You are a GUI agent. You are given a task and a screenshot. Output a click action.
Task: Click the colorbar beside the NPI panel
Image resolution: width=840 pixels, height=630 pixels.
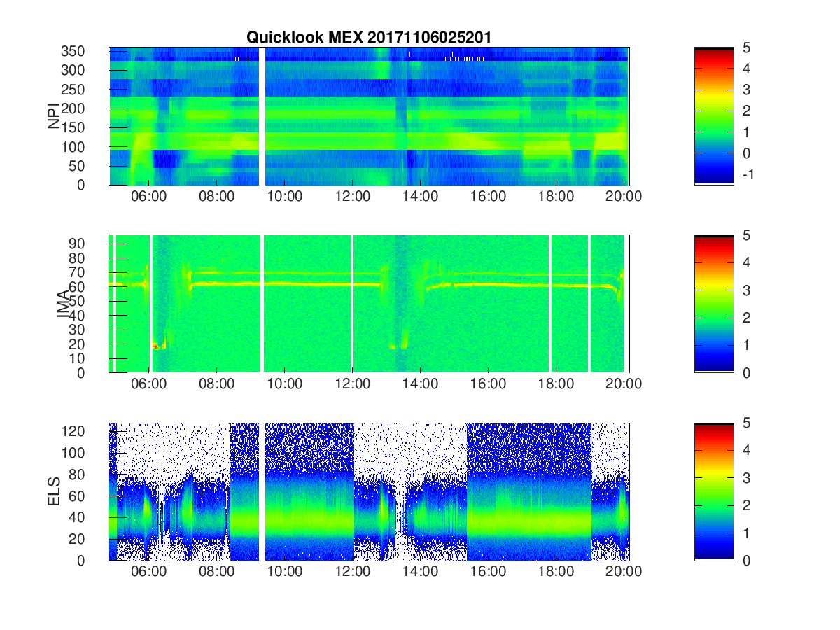click(x=714, y=116)
